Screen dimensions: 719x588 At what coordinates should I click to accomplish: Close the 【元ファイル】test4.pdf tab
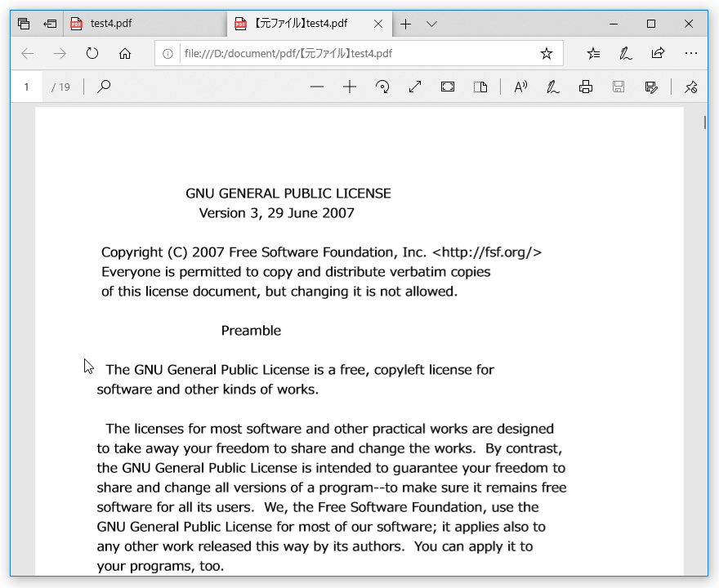coord(378,24)
